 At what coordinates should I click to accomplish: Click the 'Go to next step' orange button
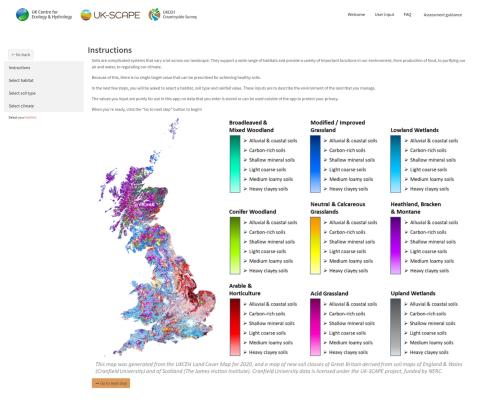pos(111,383)
